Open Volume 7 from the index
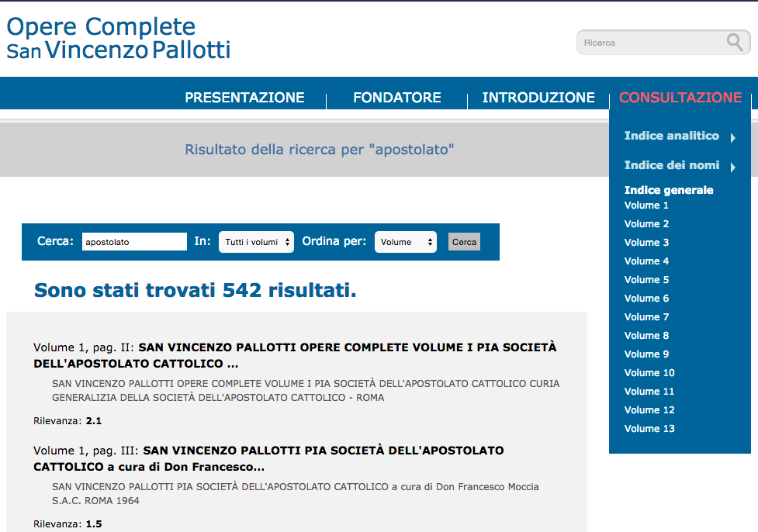This screenshot has width=758, height=532. [646, 317]
